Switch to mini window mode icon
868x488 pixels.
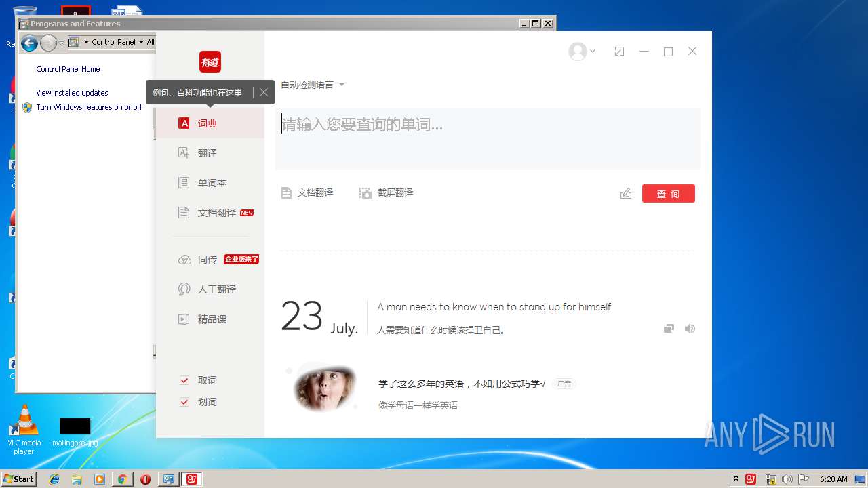coord(619,52)
